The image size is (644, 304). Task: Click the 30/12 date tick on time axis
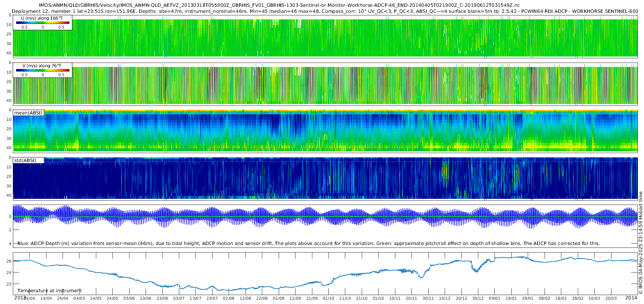pyautogui.click(x=478, y=298)
